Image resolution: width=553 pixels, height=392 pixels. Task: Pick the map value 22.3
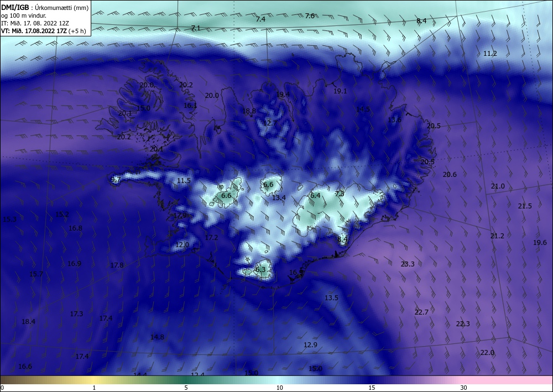[463, 324]
